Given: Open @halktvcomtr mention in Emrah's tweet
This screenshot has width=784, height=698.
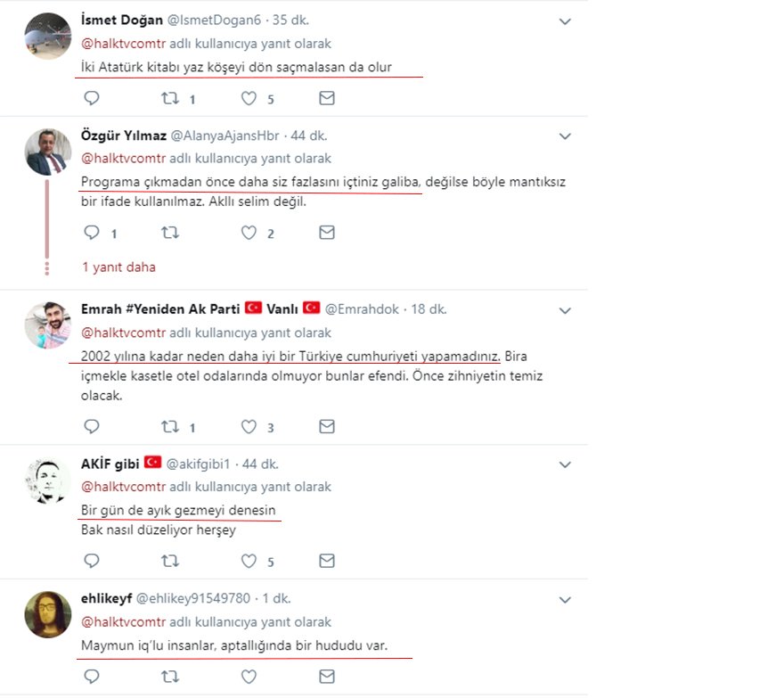Looking at the screenshot, I should [x=123, y=333].
